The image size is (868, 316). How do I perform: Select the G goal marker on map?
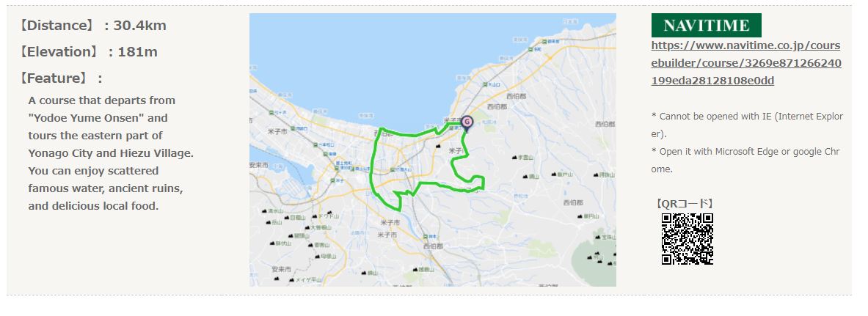tap(467, 123)
